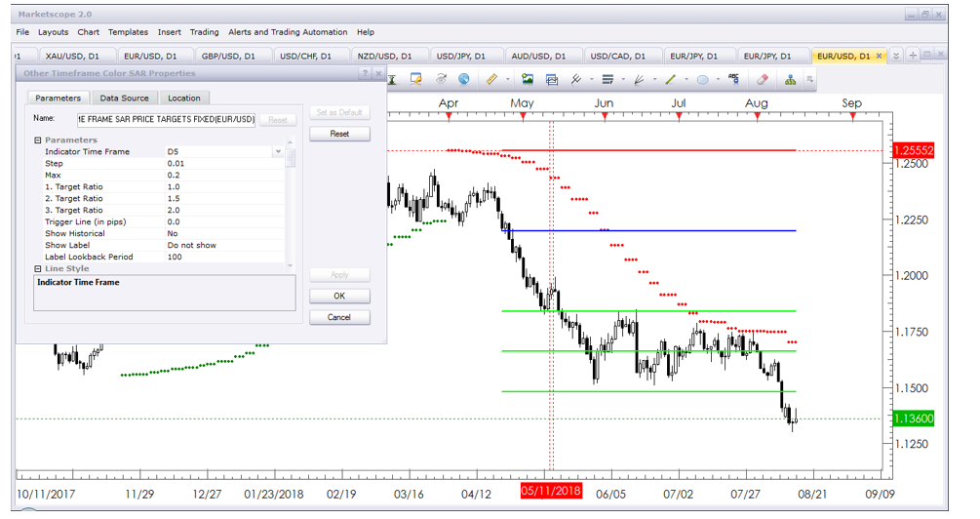
Task: Select the ellipse shape tool
Action: coord(702,79)
